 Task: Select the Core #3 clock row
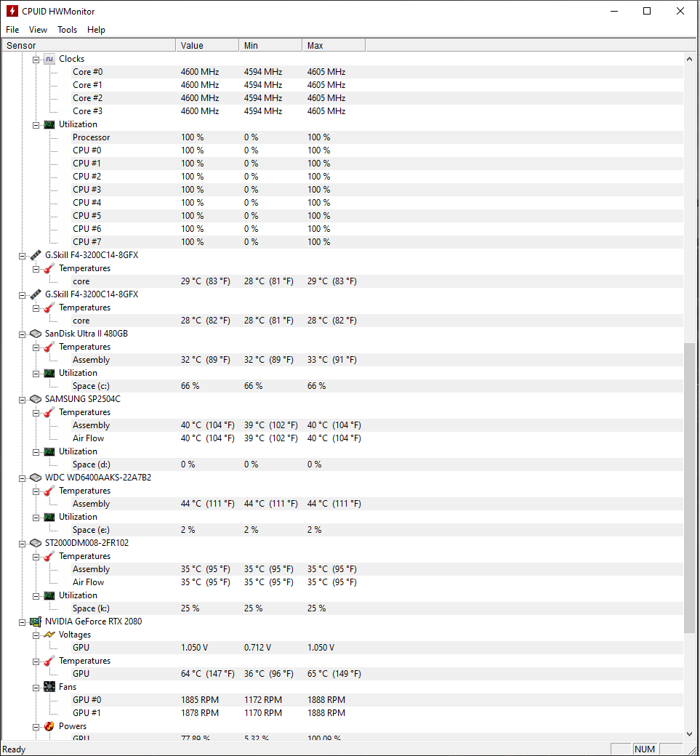click(x=377, y=111)
